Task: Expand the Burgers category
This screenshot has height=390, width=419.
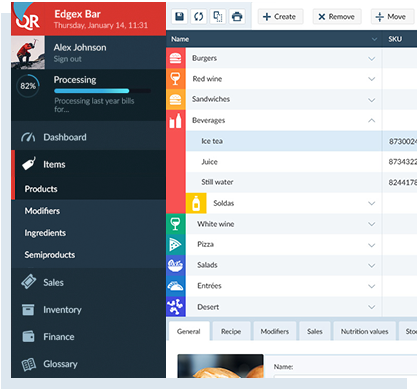Action: click(372, 59)
